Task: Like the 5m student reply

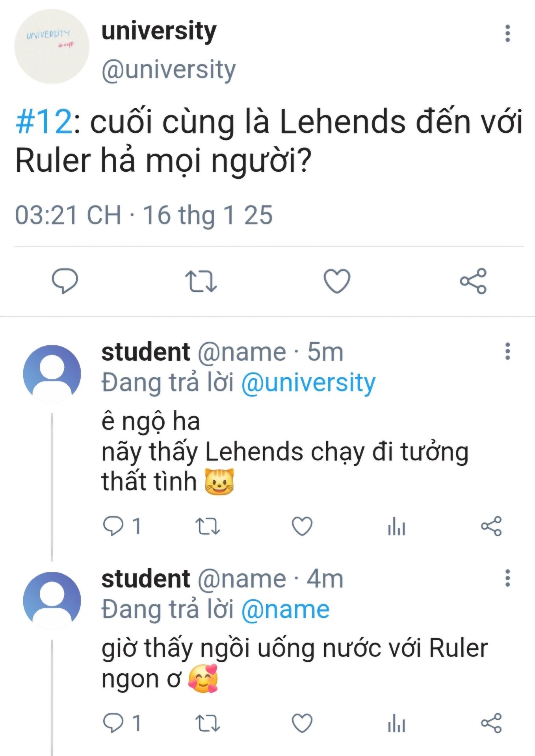Action: point(302,526)
